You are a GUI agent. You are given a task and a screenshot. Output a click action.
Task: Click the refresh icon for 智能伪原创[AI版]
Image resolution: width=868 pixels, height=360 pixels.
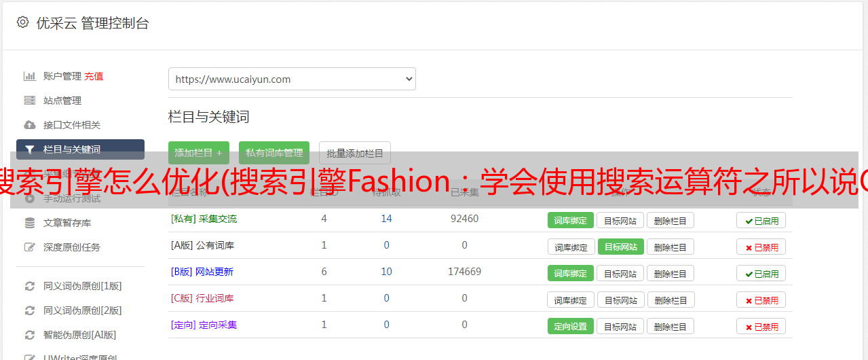(x=30, y=335)
